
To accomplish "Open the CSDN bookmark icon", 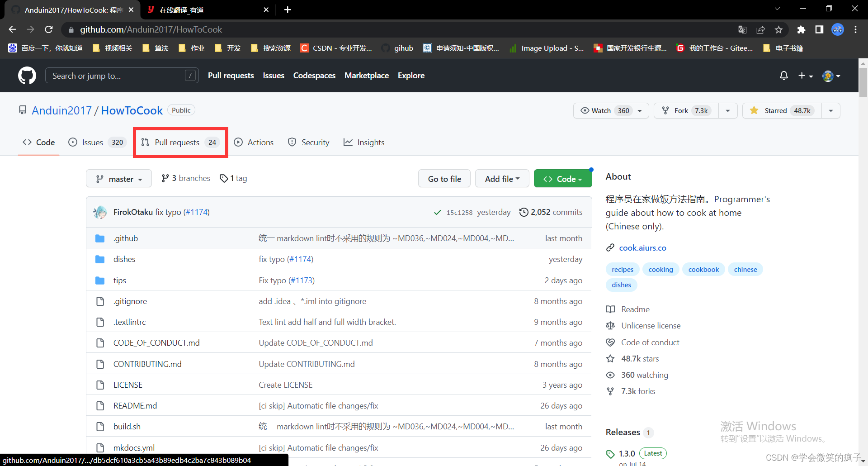I will coord(304,48).
